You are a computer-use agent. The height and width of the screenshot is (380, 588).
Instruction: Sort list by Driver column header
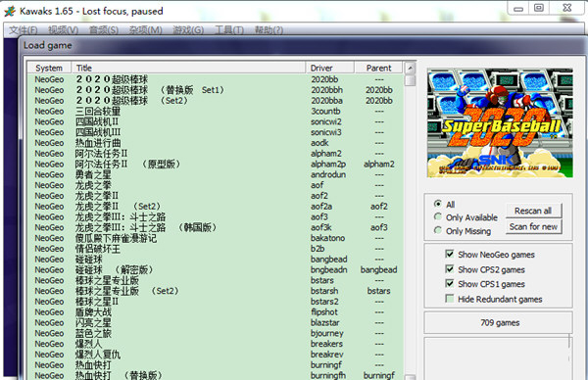click(x=330, y=68)
